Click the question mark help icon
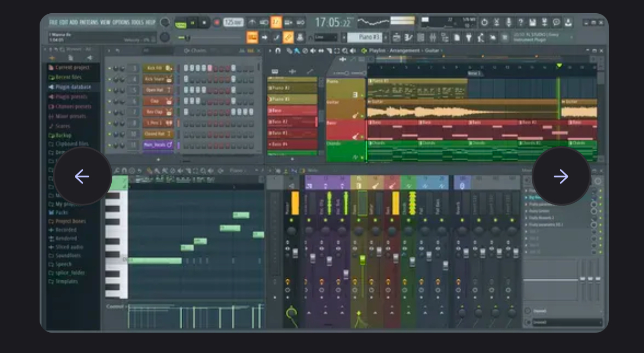Viewport: 644px width, 353px height. pyautogui.click(x=520, y=22)
